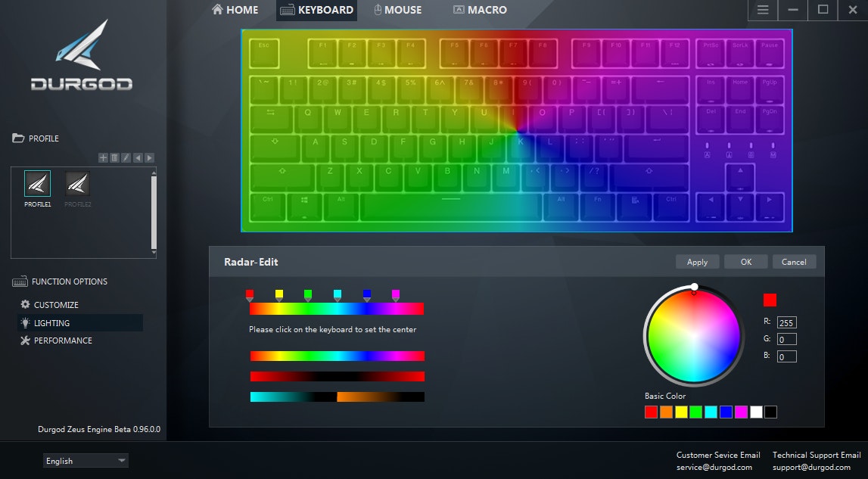Open CUSTOMIZE in function options

click(x=55, y=305)
